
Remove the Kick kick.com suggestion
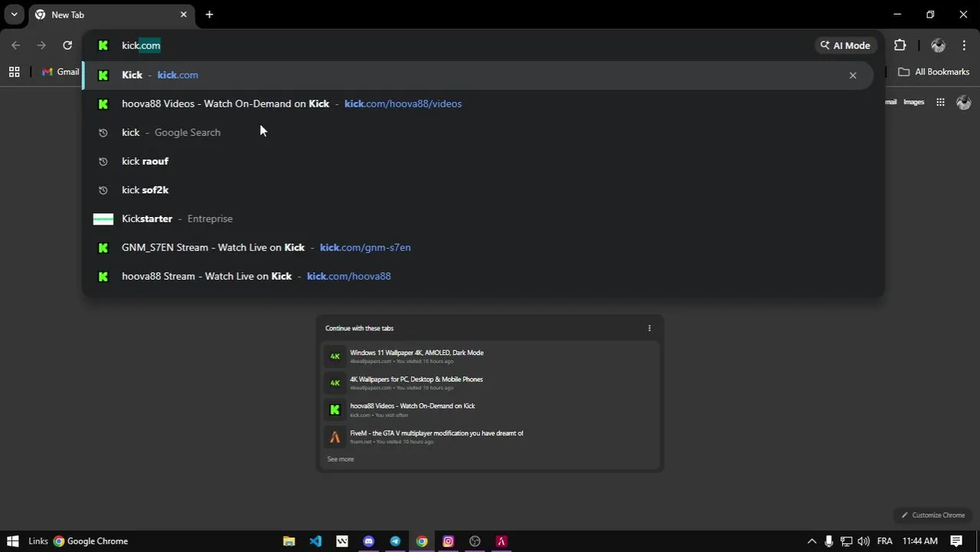point(853,75)
